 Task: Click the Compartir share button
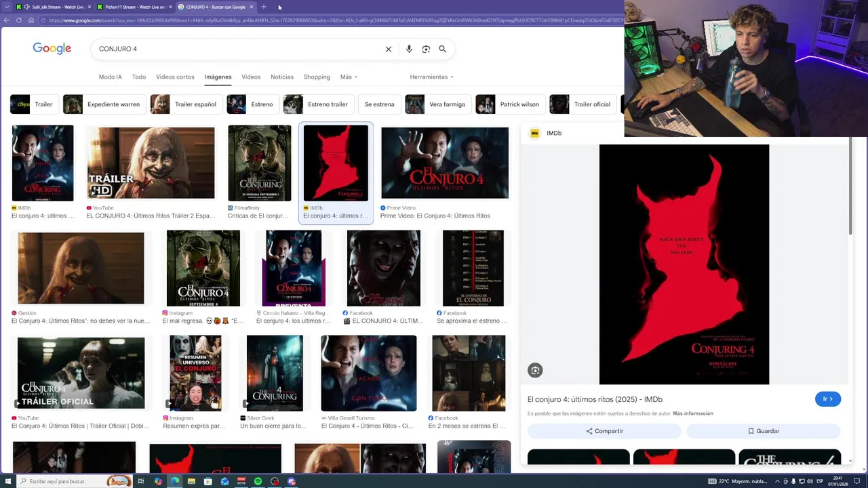click(605, 431)
